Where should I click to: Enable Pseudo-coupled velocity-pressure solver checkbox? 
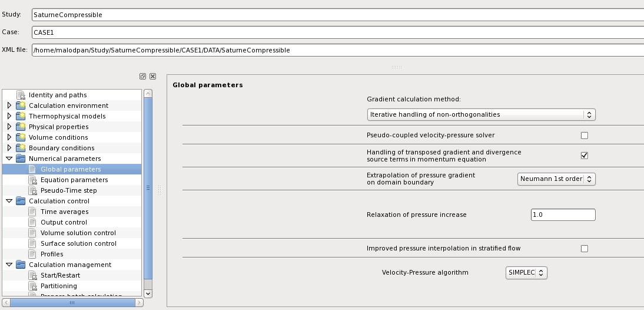point(585,136)
